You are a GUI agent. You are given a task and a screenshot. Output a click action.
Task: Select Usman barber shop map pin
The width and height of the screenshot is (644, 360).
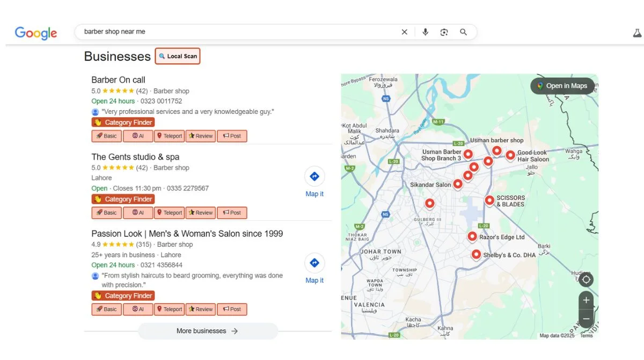(497, 150)
